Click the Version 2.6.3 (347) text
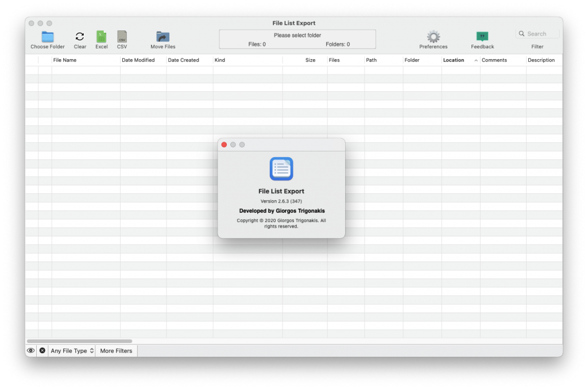The width and height of the screenshot is (588, 390). pos(281,201)
